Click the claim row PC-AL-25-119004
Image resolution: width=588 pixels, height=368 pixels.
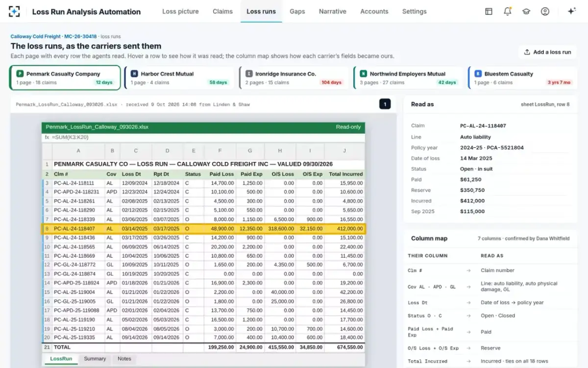[x=203, y=292]
